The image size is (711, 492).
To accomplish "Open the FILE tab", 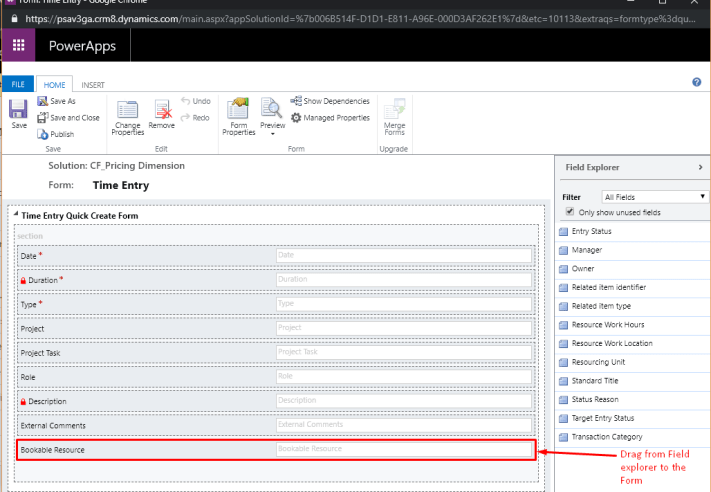I will pyautogui.click(x=19, y=85).
